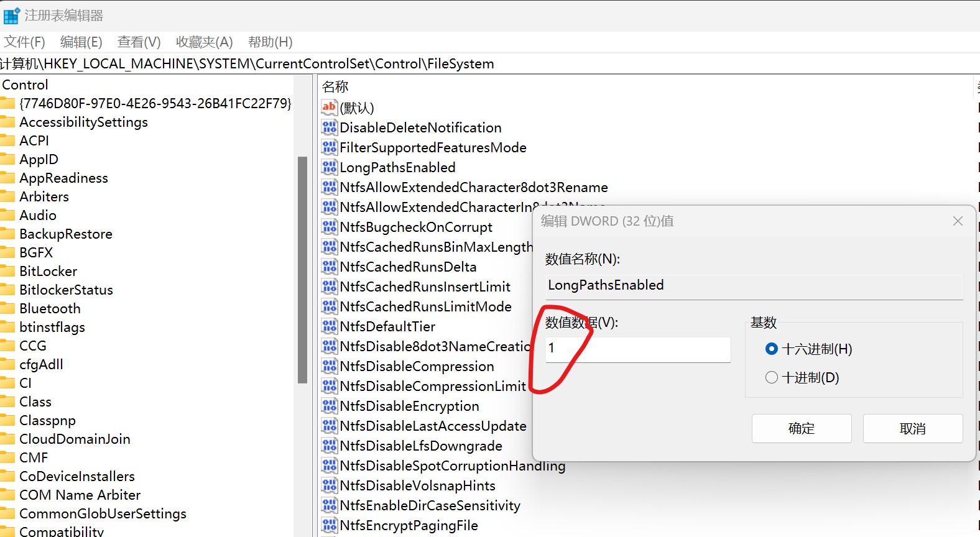
Task: Click the 数值数据 value input field
Action: [638, 349]
